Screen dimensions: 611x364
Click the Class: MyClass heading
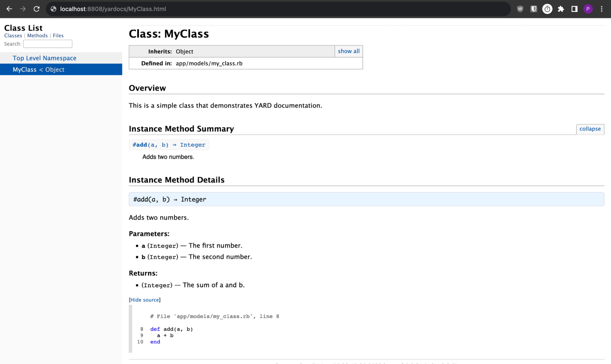click(169, 34)
